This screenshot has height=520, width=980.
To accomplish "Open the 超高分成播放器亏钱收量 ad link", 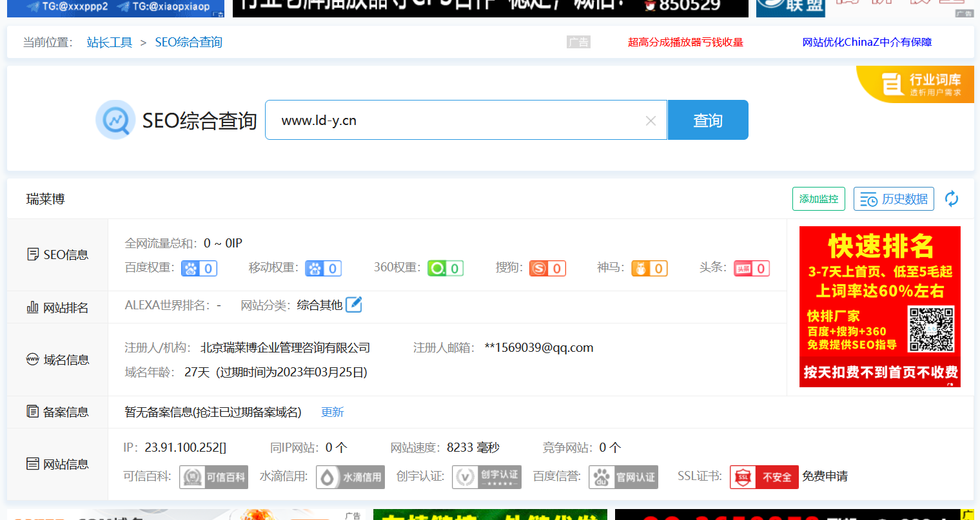I will click(x=685, y=43).
